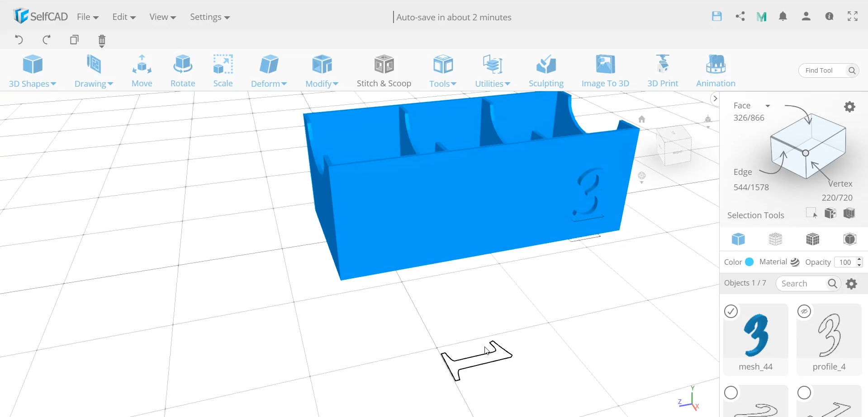
Task: Select Face selection mode label
Action: click(x=742, y=105)
